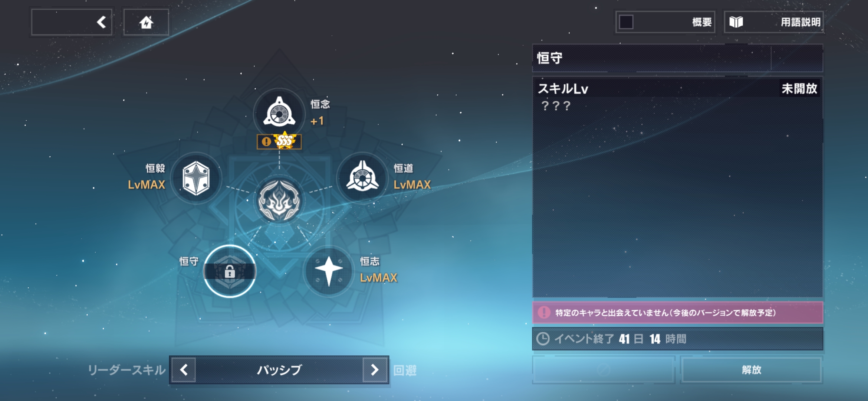
Task: Click the open-book glossary icon
Action: click(x=736, y=22)
